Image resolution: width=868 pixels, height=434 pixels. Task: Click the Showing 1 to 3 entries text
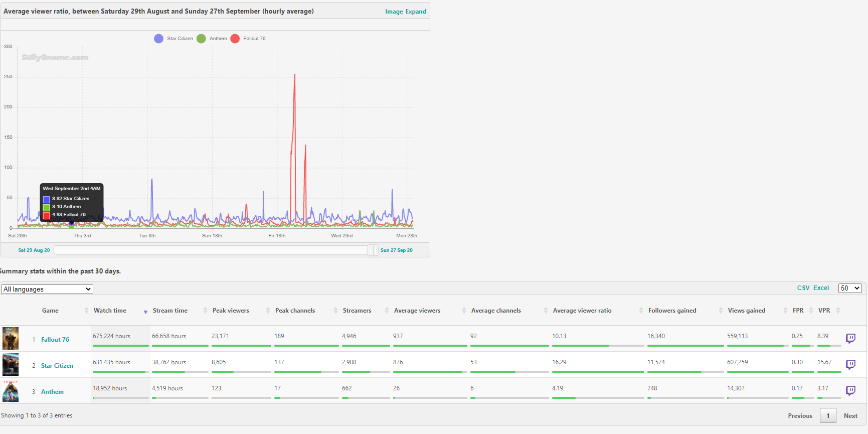(37, 415)
